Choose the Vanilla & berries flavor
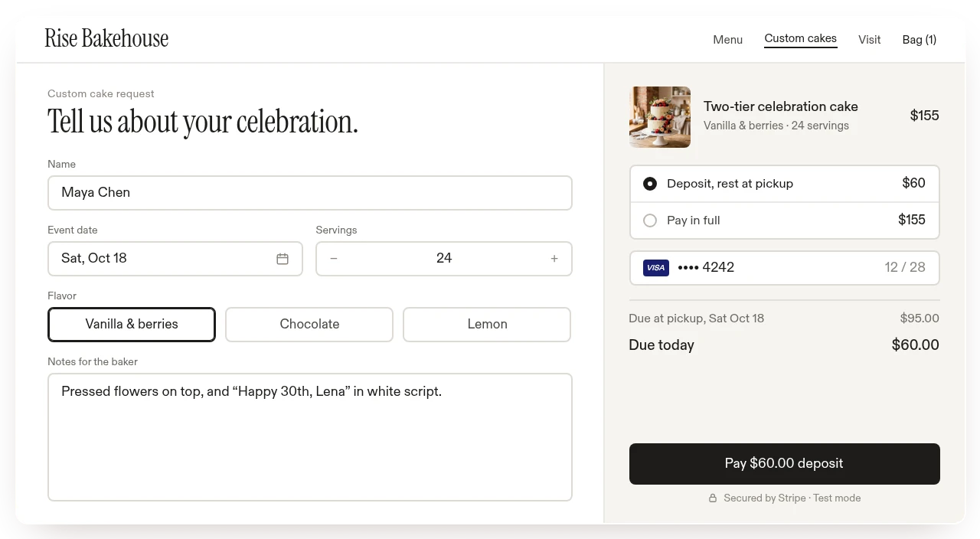This screenshot has width=980, height=539. point(132,325)
